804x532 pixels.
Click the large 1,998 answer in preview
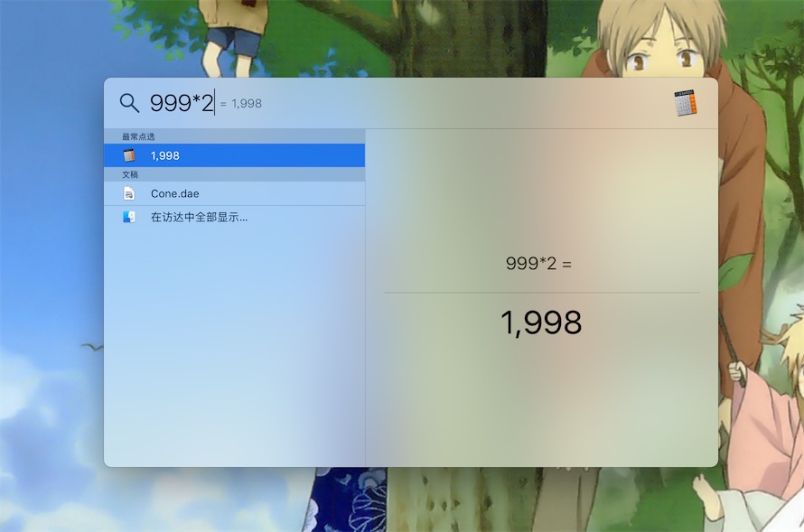pyautogui.click(x=541, y=322)
